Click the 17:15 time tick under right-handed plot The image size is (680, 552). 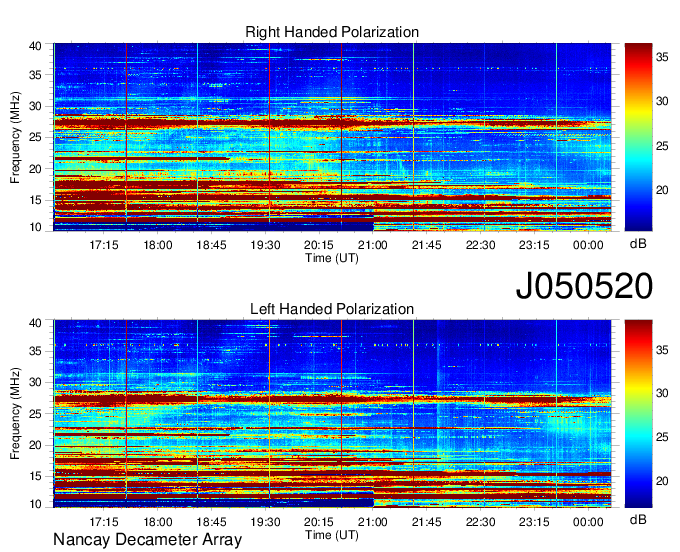(104, 245)
